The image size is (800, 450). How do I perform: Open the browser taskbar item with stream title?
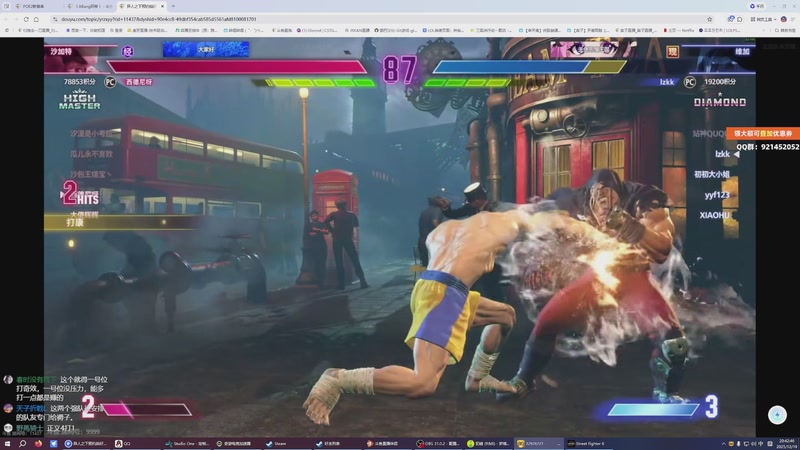point(86,444)
